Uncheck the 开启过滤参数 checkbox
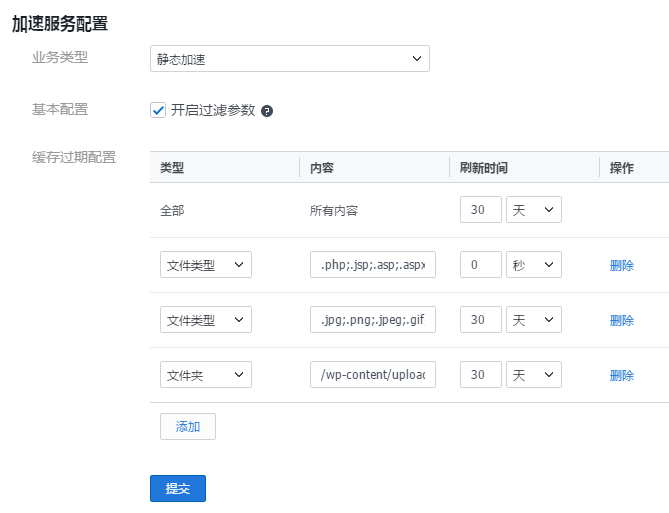 (158, 110)
